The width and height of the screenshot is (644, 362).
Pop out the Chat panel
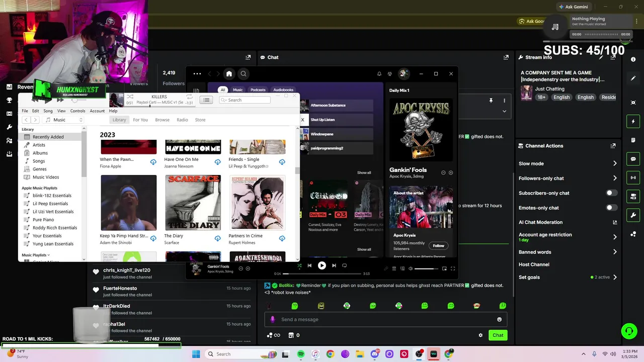tap(506, 57)
